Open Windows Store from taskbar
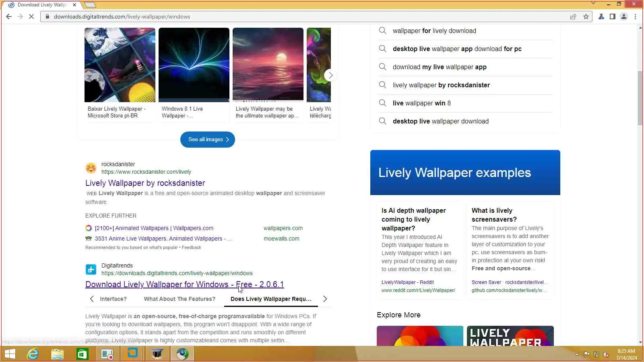 83,354
